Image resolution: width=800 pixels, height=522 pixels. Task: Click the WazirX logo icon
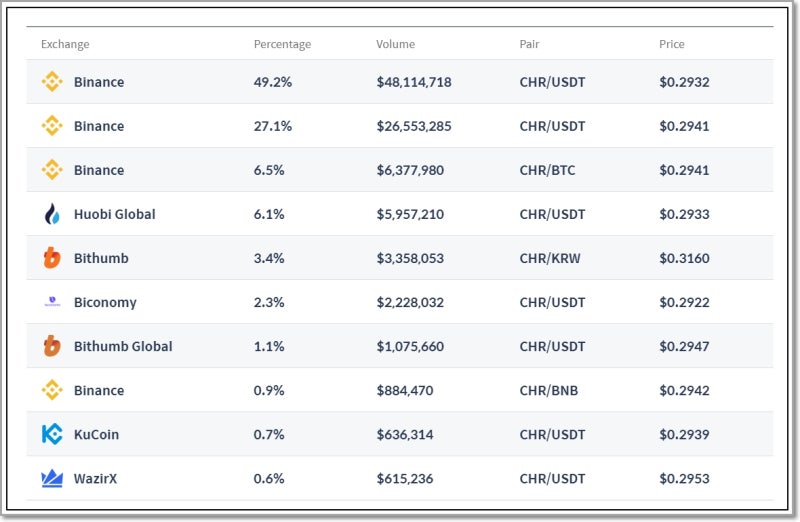(x=52, y=478)
